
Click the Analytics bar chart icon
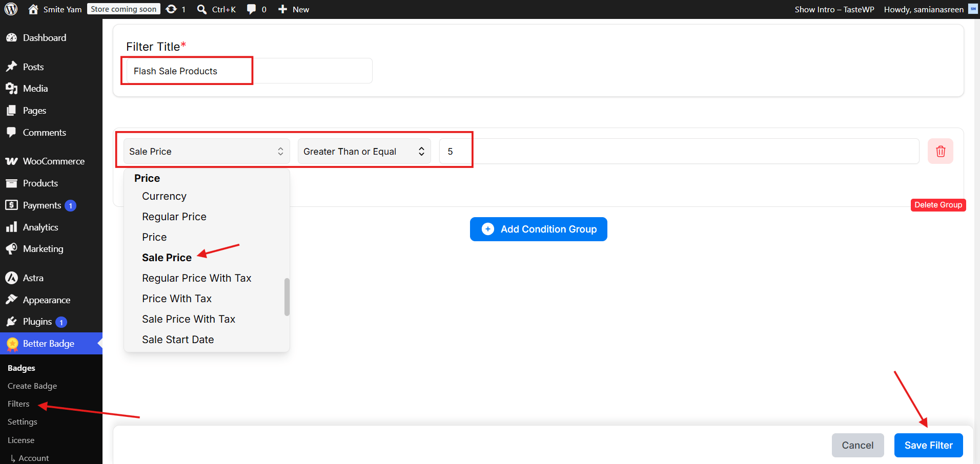(11, 227)
